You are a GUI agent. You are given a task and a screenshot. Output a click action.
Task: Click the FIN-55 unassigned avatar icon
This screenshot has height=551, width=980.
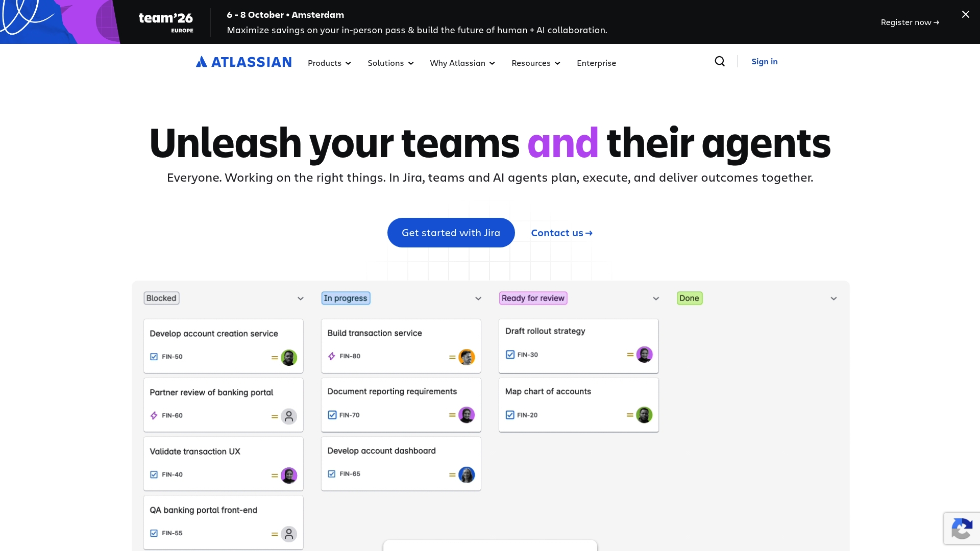[x=289, y=534]
